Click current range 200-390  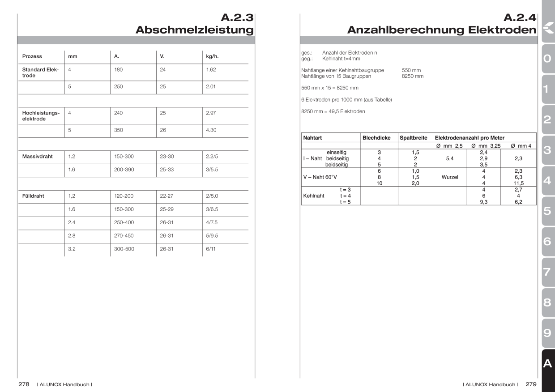tap(124, 170)
